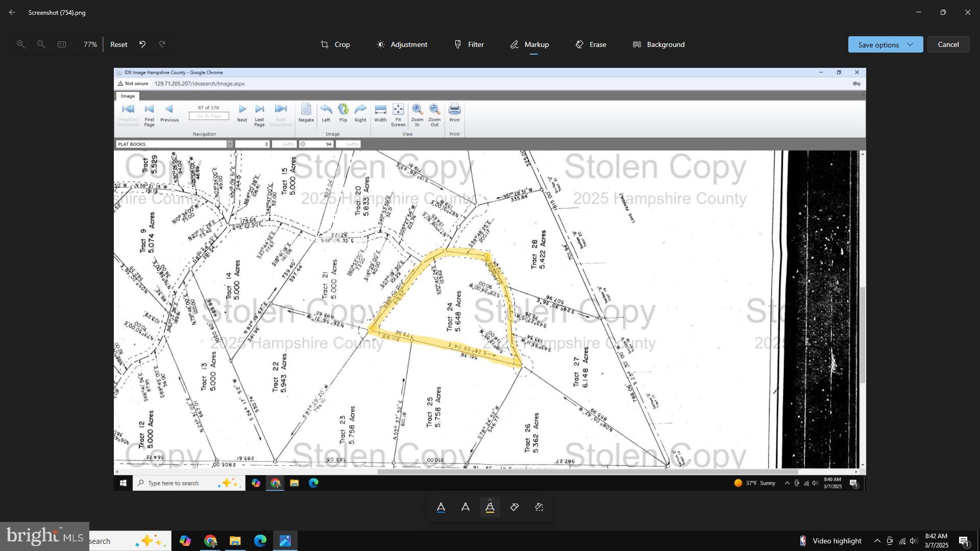
Task: Open the Adjustment tab
Action: (x=402, y=44)
